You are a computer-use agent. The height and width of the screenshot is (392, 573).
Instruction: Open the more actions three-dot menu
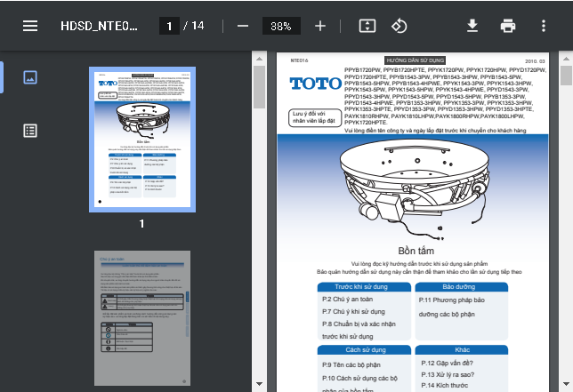(544, 26)
